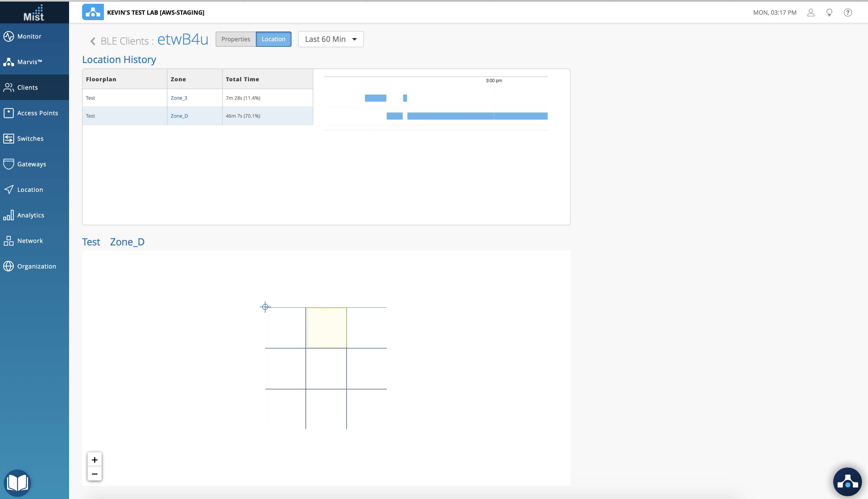
Task: Open the Monitor section in the sidebar
Action: tap(29, 36)
